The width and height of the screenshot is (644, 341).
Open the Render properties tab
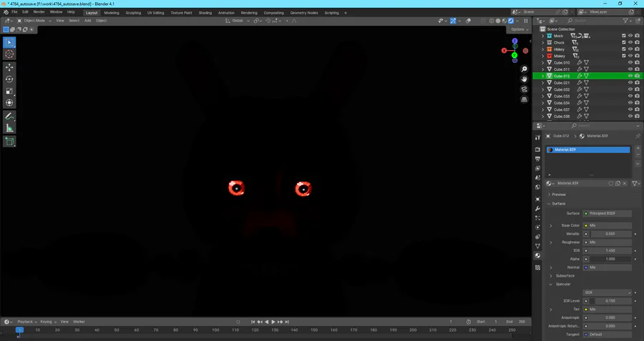pyautogui.click(x=537, y=149)
